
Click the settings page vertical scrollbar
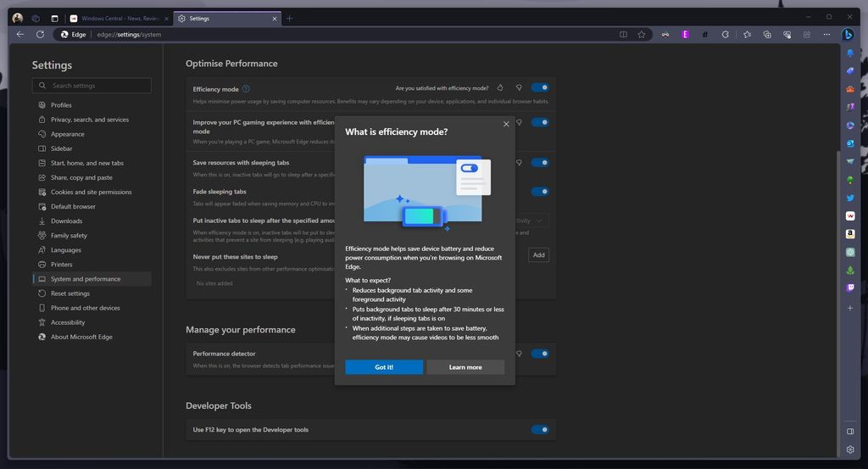point(837,302)
